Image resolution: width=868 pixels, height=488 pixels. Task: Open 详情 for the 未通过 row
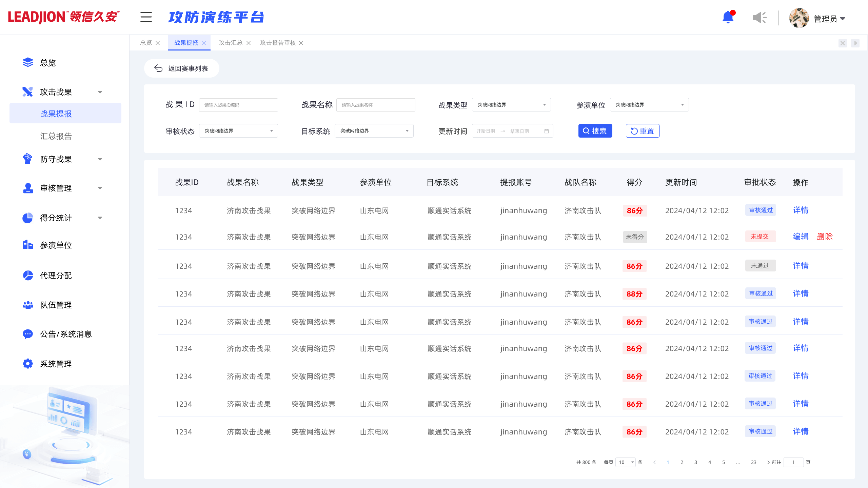801,266
